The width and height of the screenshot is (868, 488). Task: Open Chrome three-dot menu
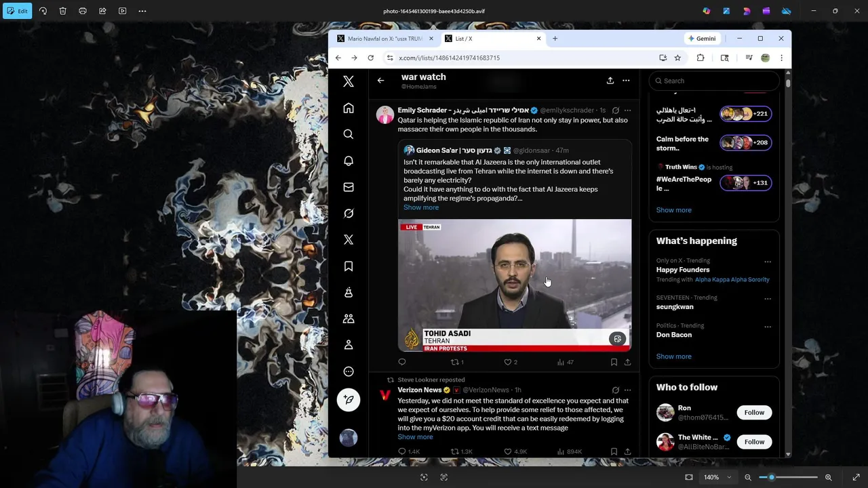point(781,58)
